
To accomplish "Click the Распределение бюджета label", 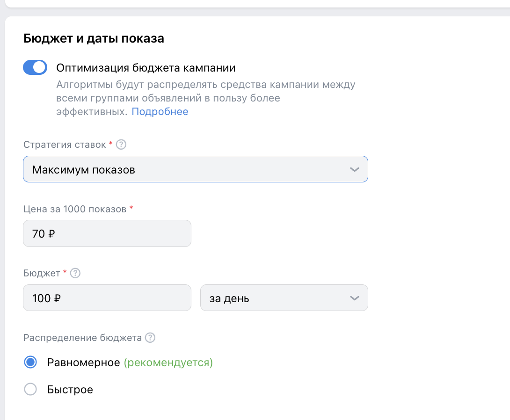I will [83, 338].
